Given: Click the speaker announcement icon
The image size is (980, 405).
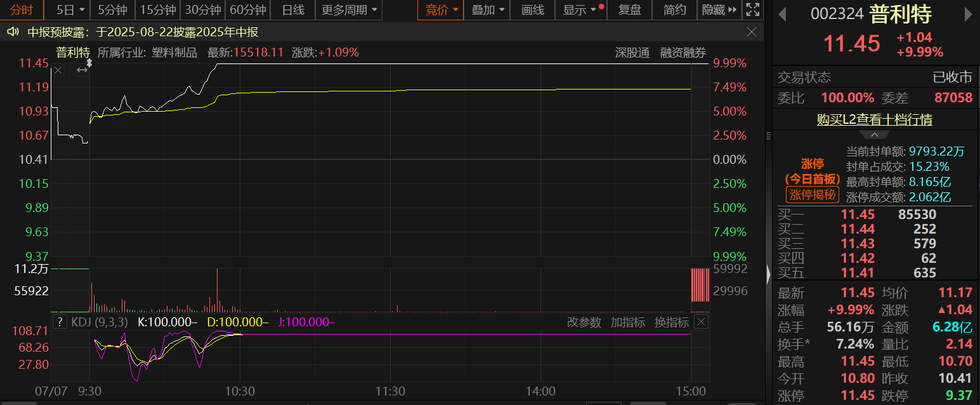Looking at the screenshot, I should tap(13, 32).
